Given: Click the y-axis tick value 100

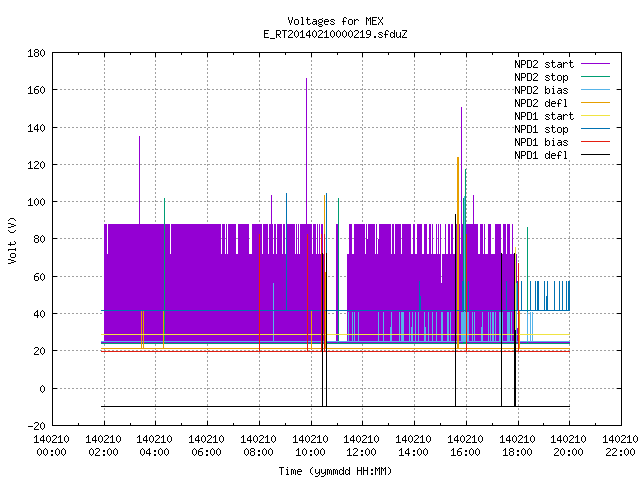Looking at the screenshot, I should tap(36, 202).
